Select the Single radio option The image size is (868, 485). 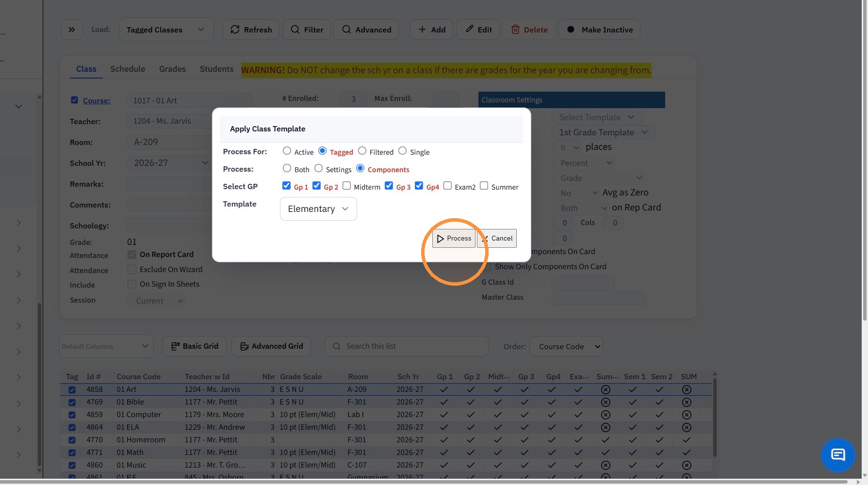[x=402, y=151]
